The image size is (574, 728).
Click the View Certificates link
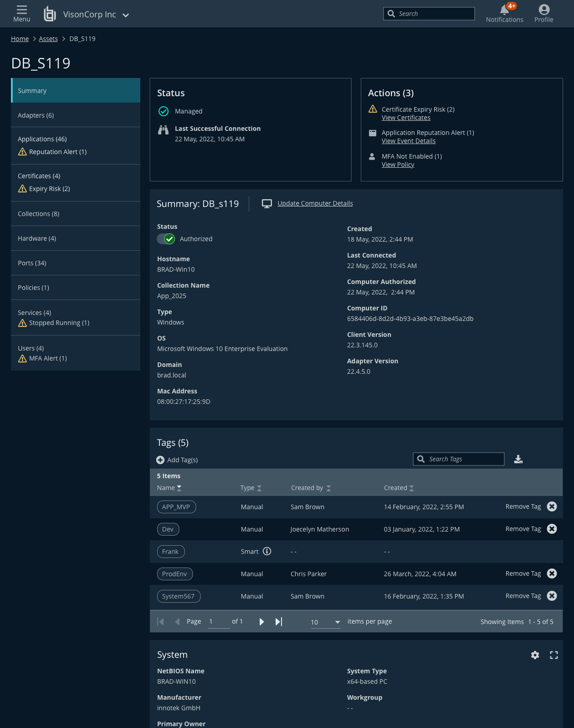(406, 118)
